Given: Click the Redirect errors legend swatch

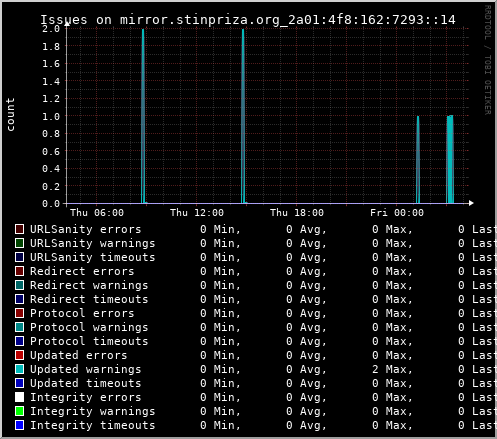Looking at the screenshot, I should 19,271.
